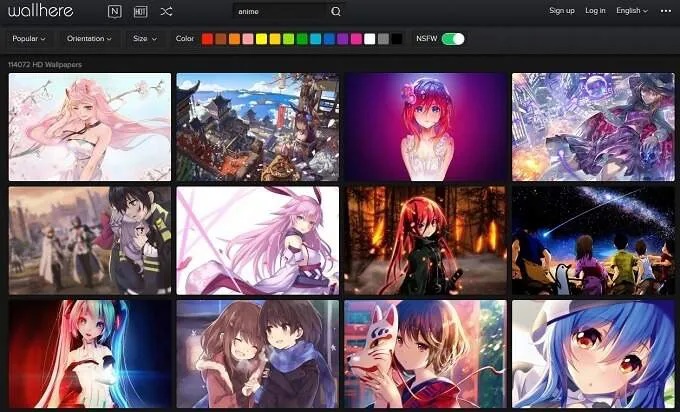Click the wallhere logo
The image size is (680, 412).
pos(41,10)
